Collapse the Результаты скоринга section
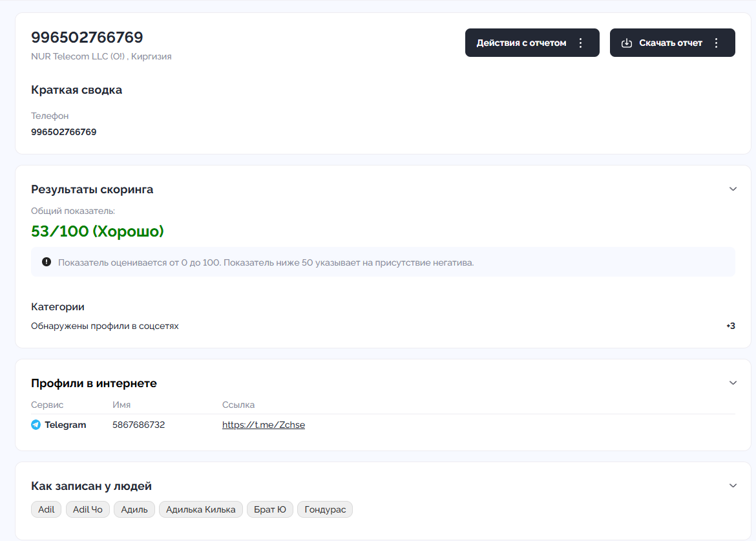Screen dimensions: 756x541 pos(733,189)
